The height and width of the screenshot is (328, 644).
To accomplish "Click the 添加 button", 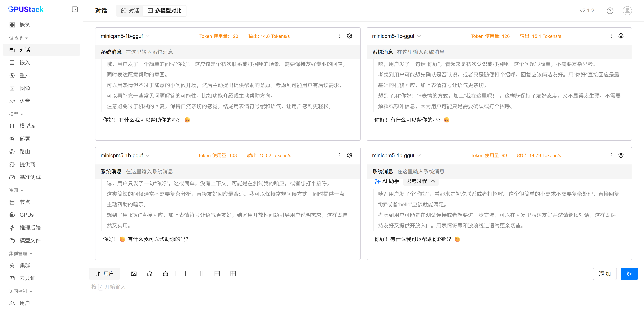I will click(x=604, y=274).
